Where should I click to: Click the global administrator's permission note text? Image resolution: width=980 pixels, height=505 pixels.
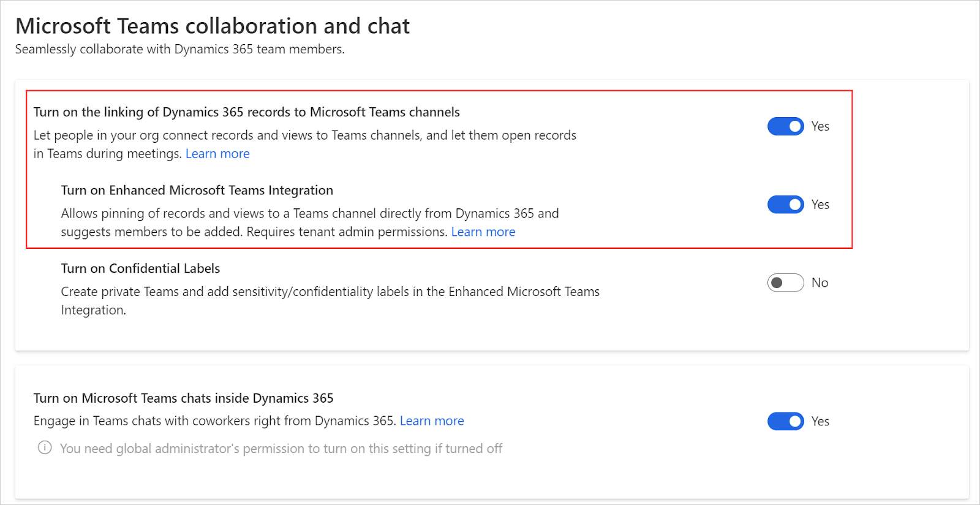pos(281,449)
